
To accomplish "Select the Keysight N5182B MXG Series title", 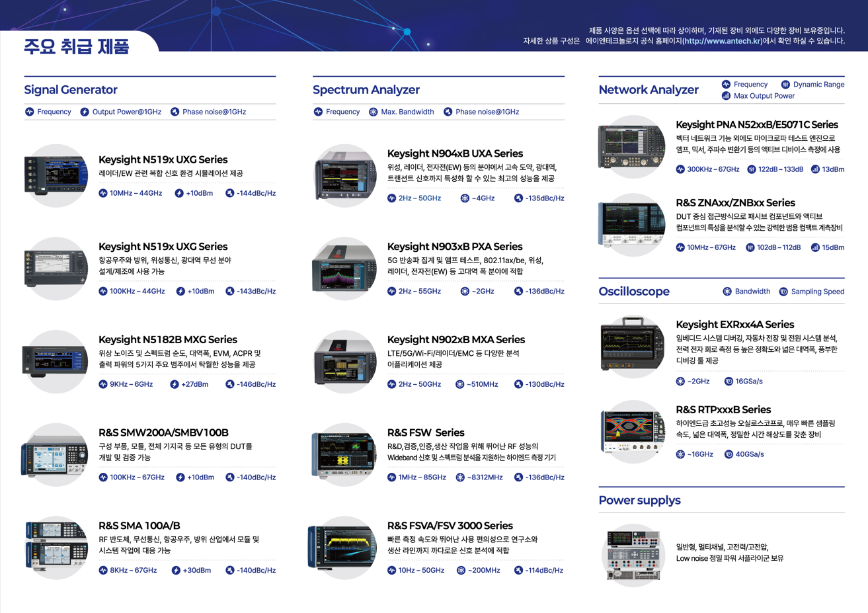I will pyautogui.click(x=167, y=339).
